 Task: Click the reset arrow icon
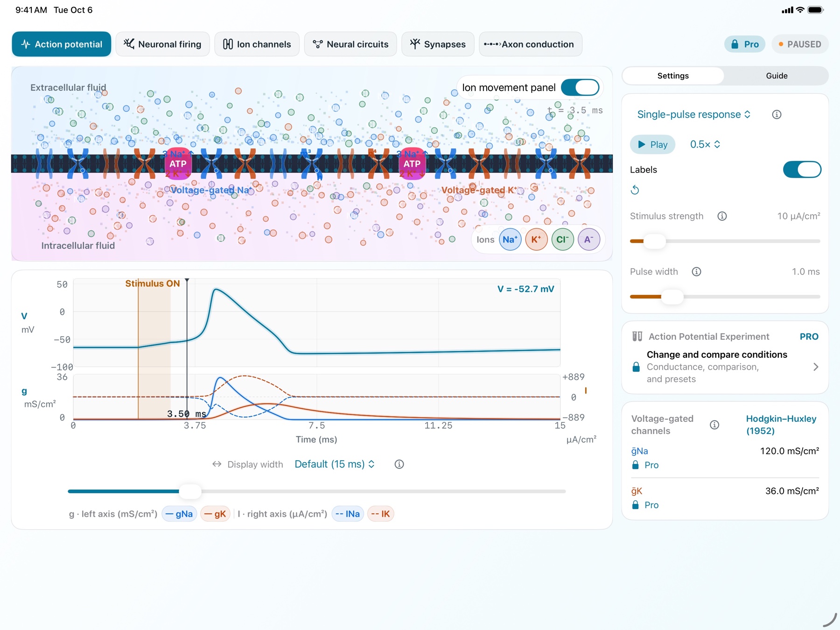pyautogui.click(x=635, y=190)
